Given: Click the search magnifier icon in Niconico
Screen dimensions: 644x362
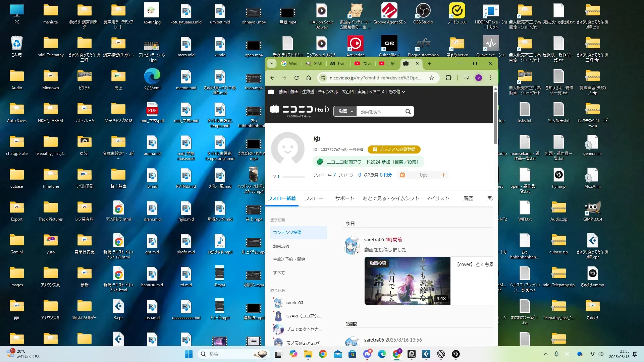Looking at the screenshot, I should [408, 112].
